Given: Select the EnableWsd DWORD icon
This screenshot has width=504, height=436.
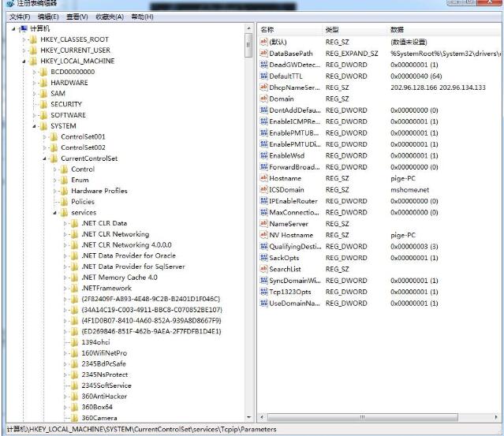Looking at the screenshot, I should point(263,155).
